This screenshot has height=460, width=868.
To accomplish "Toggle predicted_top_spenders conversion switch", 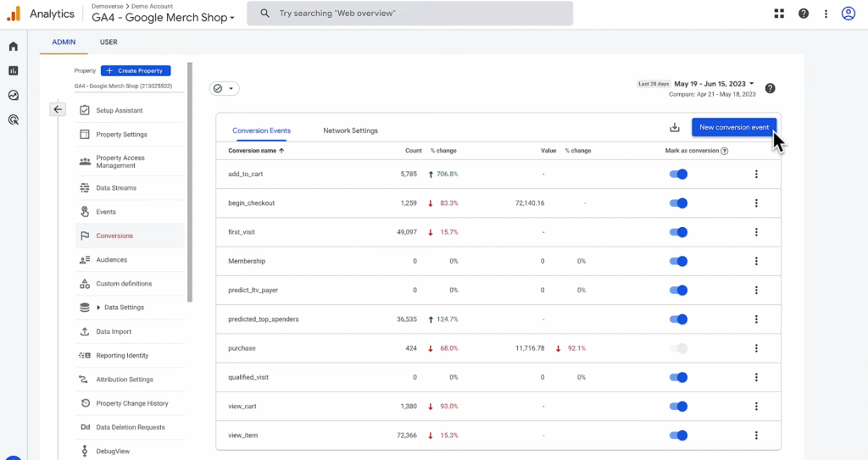I will coord(679,319).
